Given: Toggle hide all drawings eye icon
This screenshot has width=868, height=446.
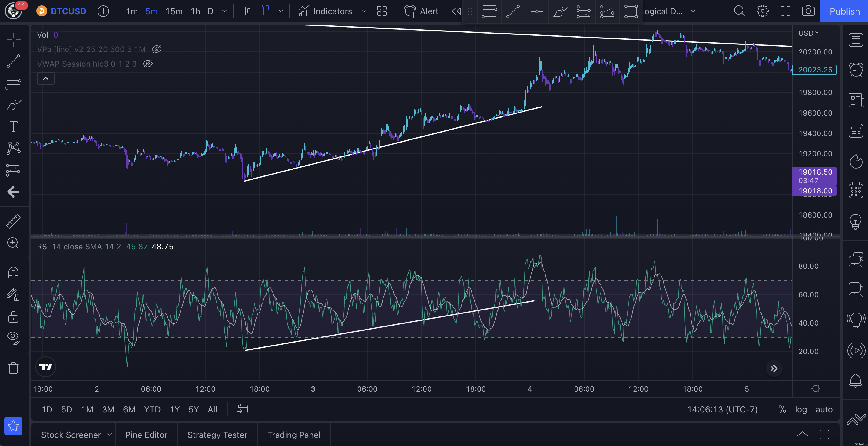Looking at the screenshot, I should point(14,338).
